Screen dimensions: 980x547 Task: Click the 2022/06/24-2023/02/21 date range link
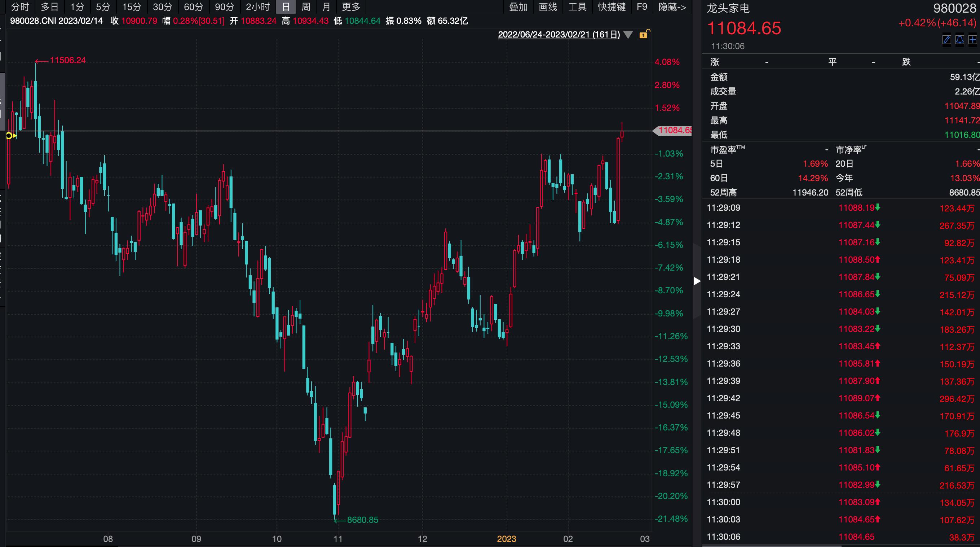559,35
